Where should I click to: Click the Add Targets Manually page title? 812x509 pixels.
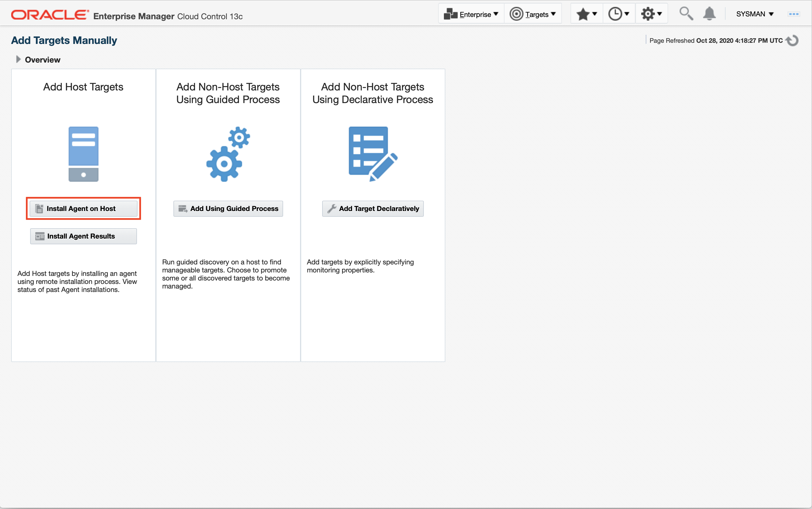click(64, 40)
